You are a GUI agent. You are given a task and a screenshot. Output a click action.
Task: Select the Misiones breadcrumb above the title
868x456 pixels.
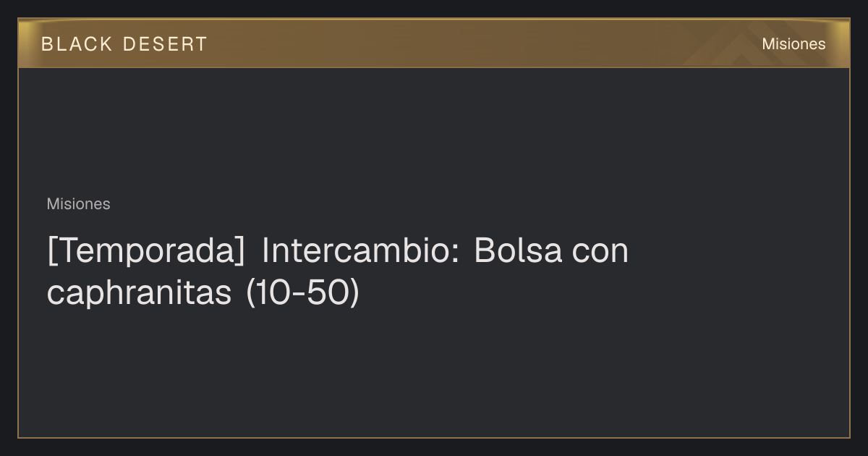[78, 204]
